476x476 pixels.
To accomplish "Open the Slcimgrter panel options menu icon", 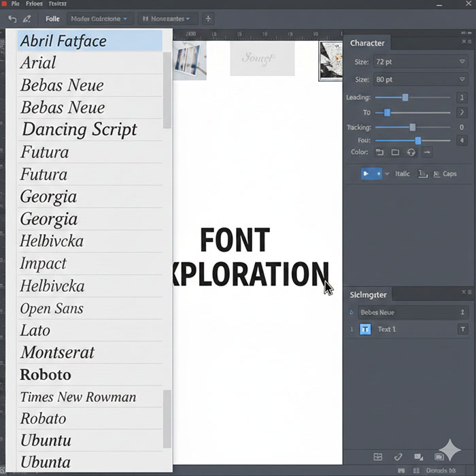I will [x=470, y=292].
